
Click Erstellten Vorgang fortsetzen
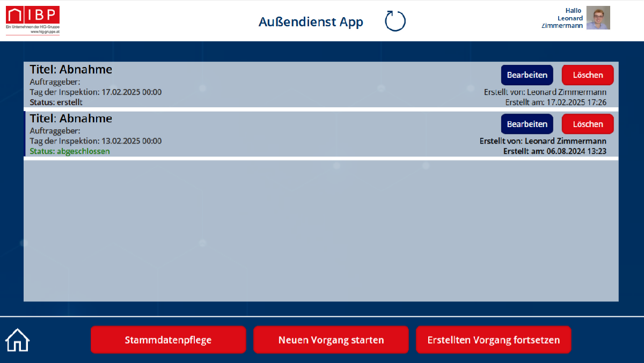click(493, 340)
